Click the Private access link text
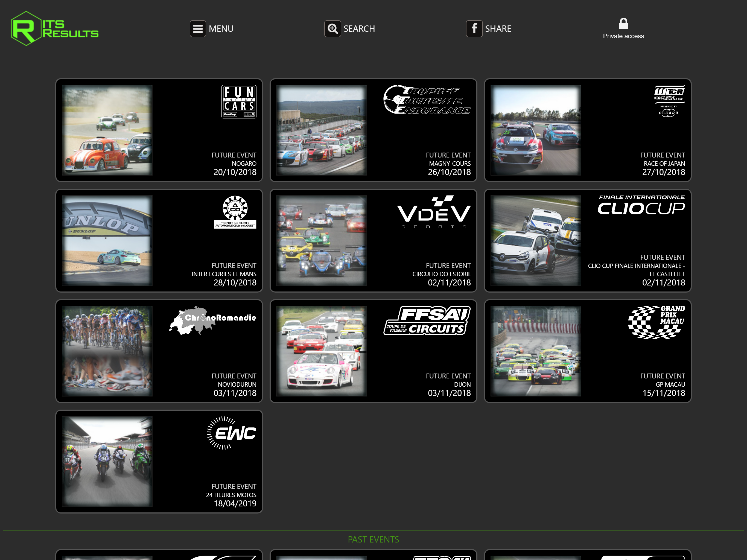Image resolution: width=747 pixels, height=560 pixels. pos(623,36)
